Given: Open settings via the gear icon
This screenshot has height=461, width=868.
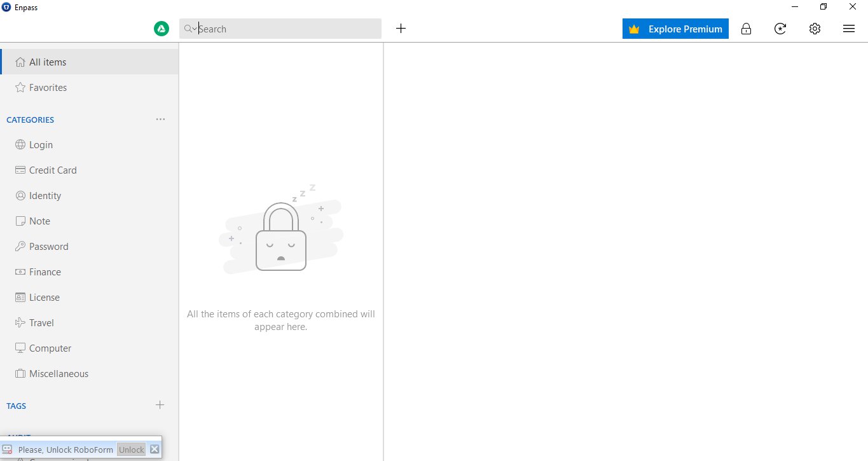Looking at the screenshot, I should 815,29.
